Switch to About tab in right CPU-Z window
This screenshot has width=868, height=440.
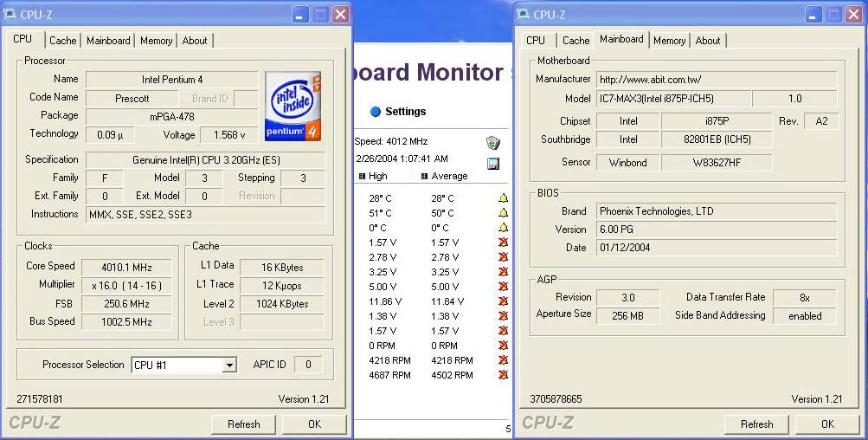tap(708, 41)
